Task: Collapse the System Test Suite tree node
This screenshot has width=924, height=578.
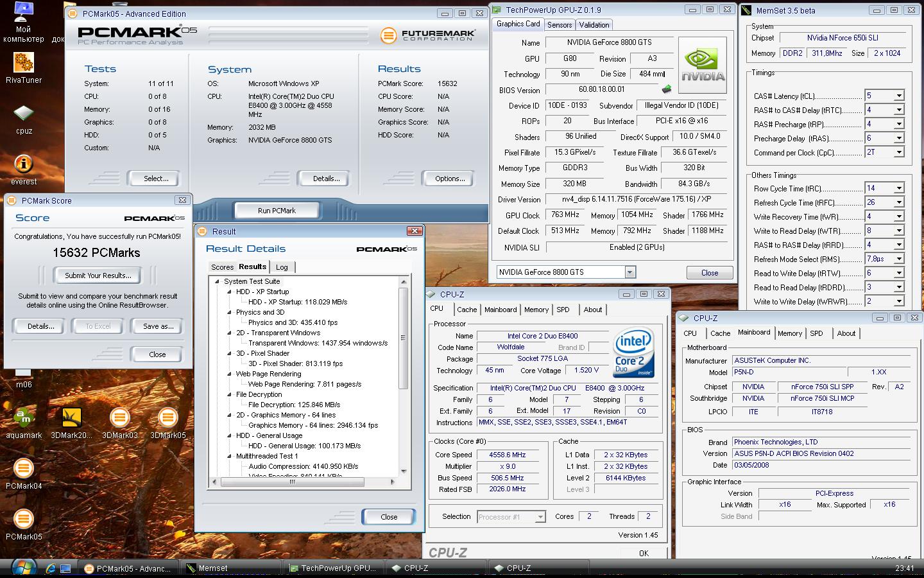Action: pyautogui.click(x=218, y=281)
